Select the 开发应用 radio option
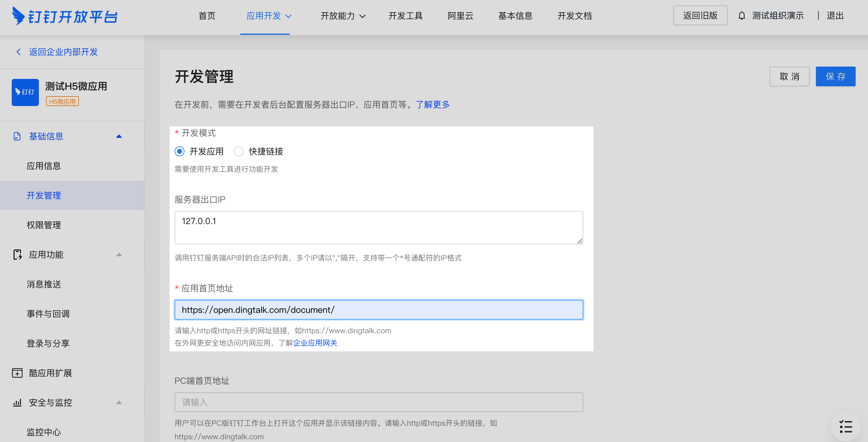The height and width of the screenshot is (442, 868). (x=180, y=151)
